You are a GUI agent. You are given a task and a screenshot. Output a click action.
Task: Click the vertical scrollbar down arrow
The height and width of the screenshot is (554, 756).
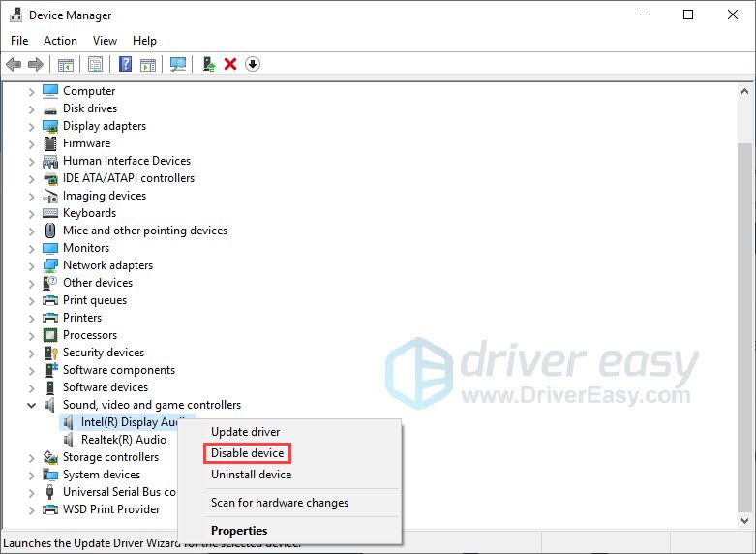[x=744, y=521]
